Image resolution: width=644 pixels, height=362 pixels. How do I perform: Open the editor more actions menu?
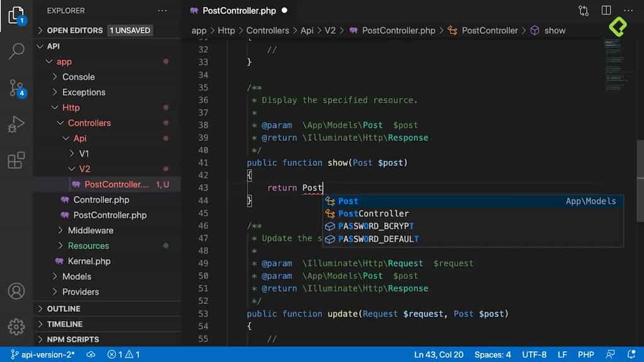tap(628, 10)
